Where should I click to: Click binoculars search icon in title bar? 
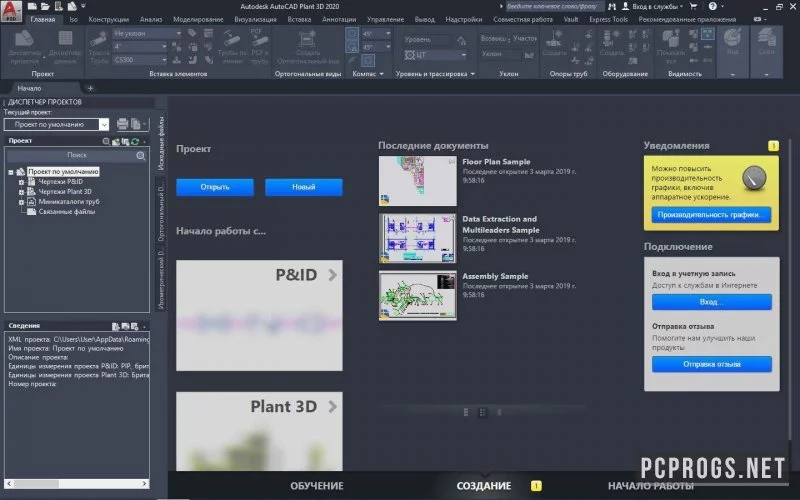pyautogui.click(x=612, y=6)
